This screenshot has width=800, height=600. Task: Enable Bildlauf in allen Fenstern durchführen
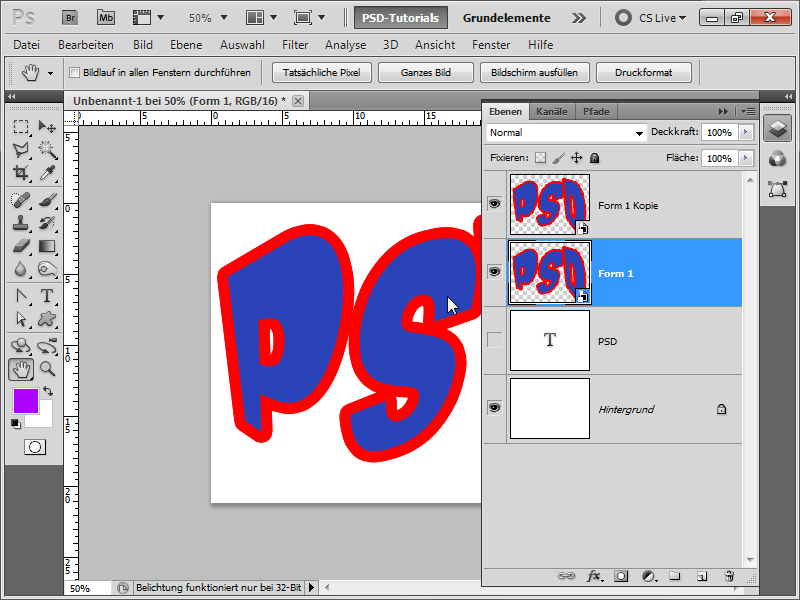(x=74, y=72)
